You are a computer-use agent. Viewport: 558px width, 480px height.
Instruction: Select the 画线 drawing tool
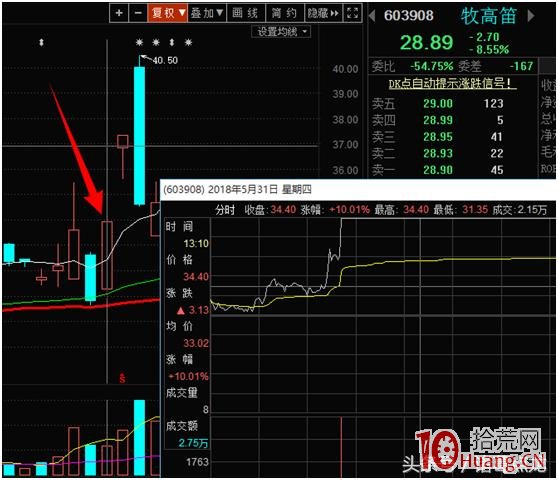[x=245, y=13]
